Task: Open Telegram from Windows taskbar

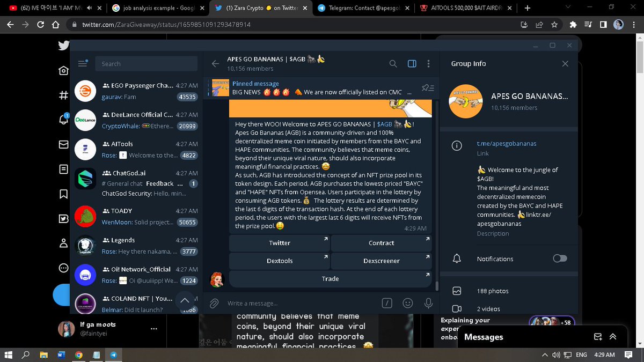Action: pyautogui.click(x=113, y=354)
